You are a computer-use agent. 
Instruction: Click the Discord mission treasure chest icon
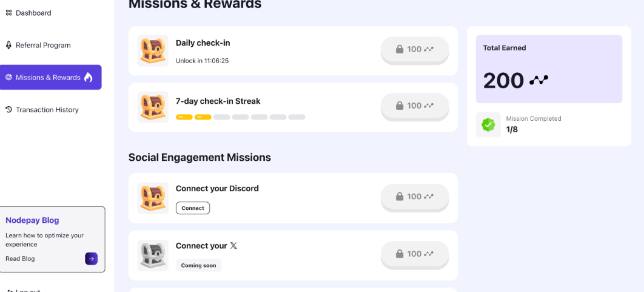[x=153, y=199]
